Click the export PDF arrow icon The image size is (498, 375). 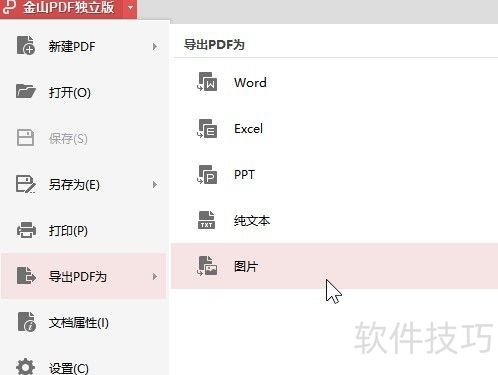pyautogui.click(x=26, y=276)
